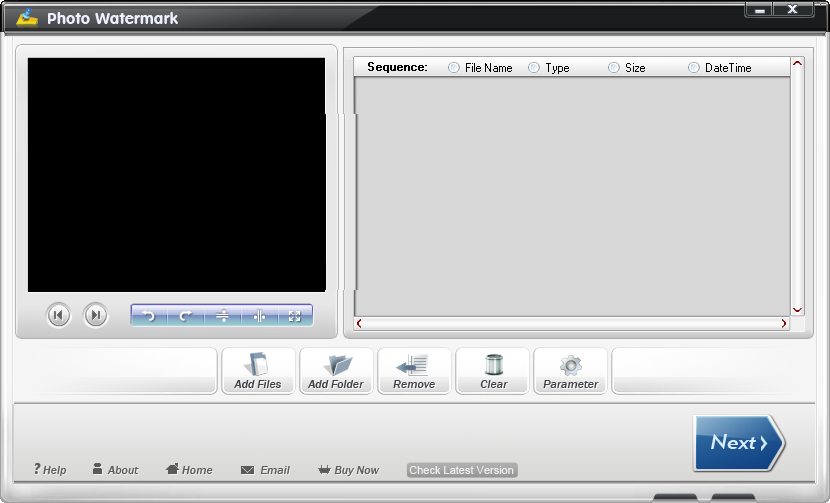Sort the sequence by File Name

455,68
